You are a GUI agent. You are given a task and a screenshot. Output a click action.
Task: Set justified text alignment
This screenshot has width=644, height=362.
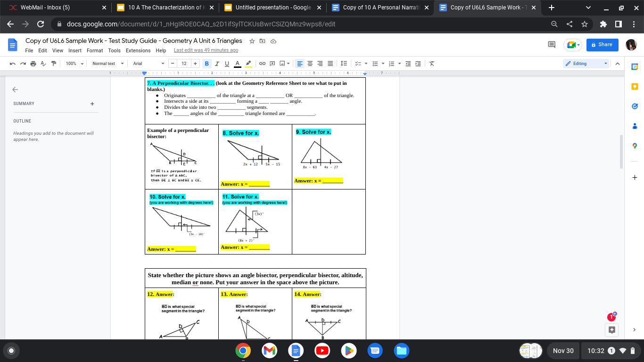click(x=330, y=64)
